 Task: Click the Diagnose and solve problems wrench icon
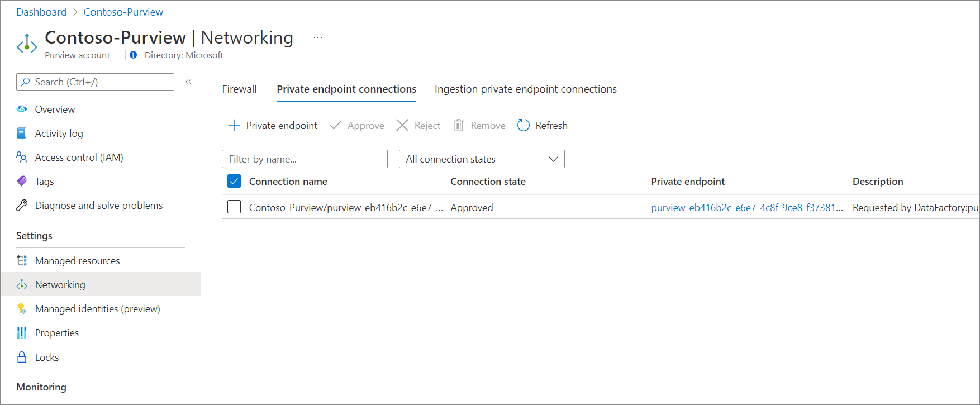[22, 205]
